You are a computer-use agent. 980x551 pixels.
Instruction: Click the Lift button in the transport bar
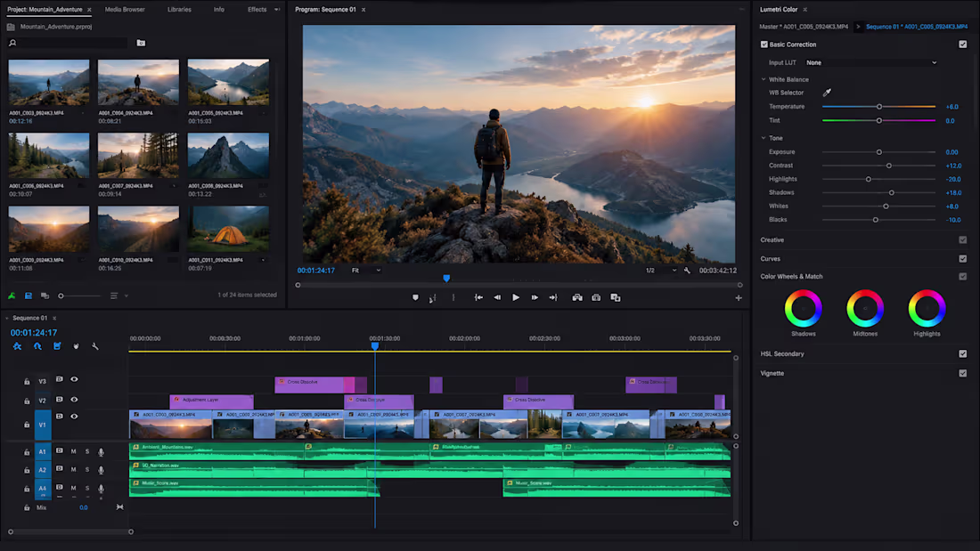click(x=577, y=297)
